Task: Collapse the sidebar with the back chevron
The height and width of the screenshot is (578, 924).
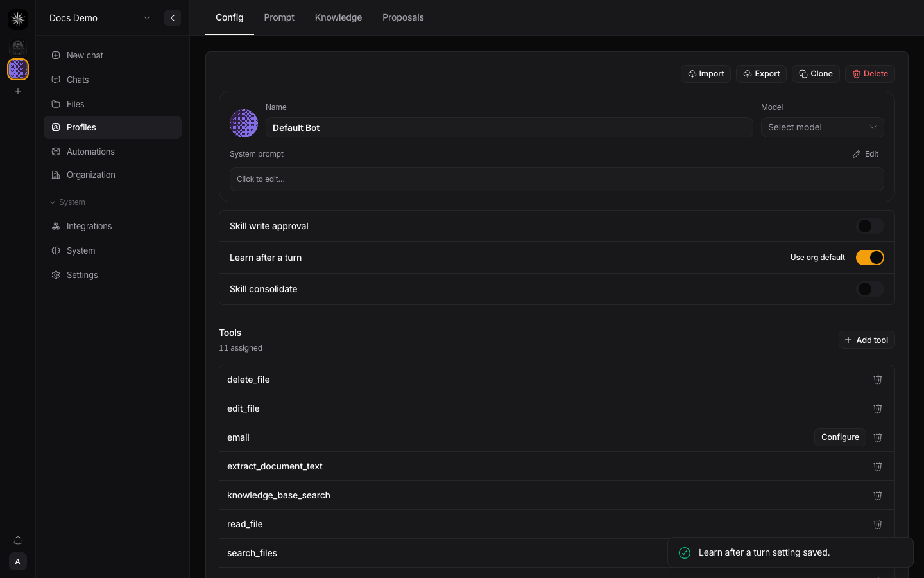Action: click(x=173, y=18)
